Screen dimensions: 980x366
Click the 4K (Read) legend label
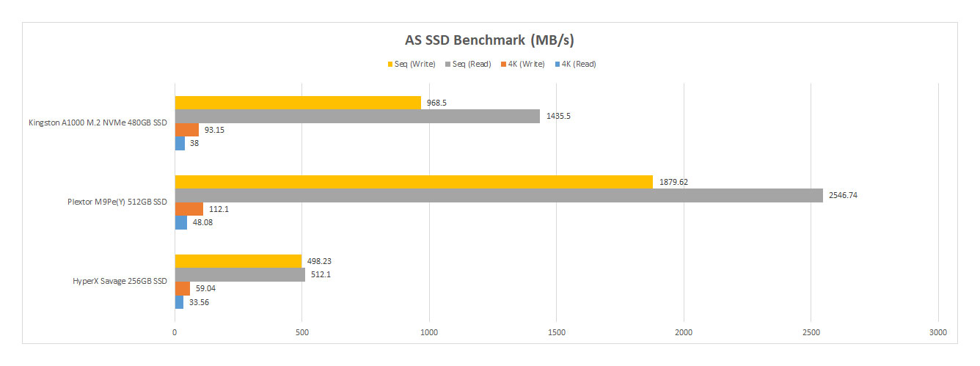tap(579, 65)
